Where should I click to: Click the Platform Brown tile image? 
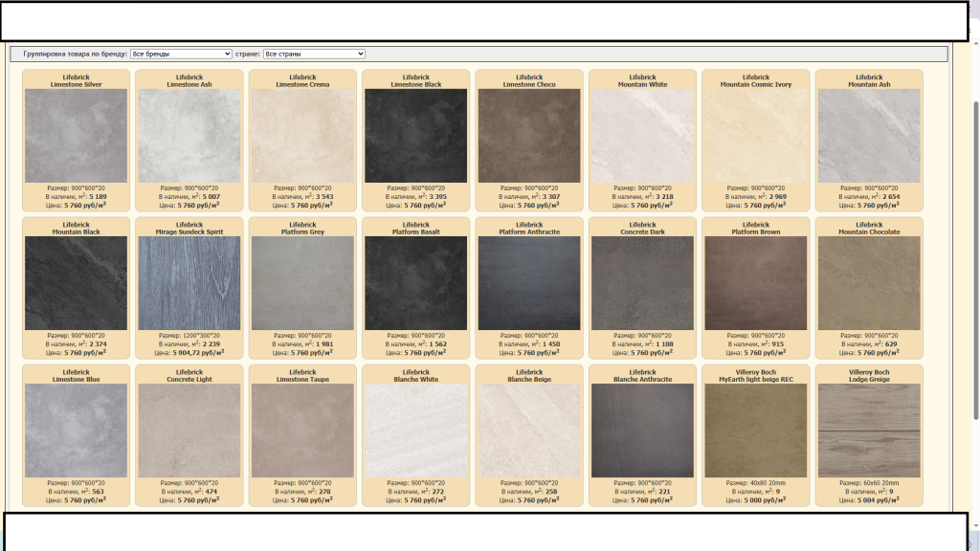pyautogui.click(x=756, y=283)
